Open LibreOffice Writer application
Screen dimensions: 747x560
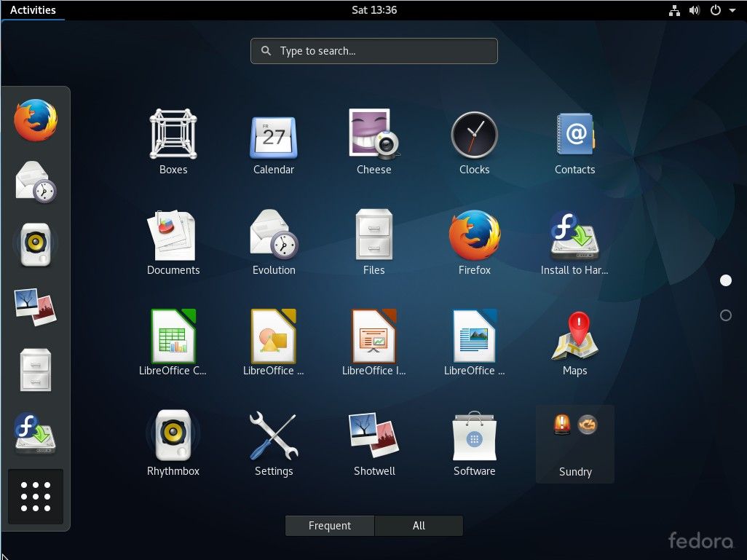coord(475,343)
